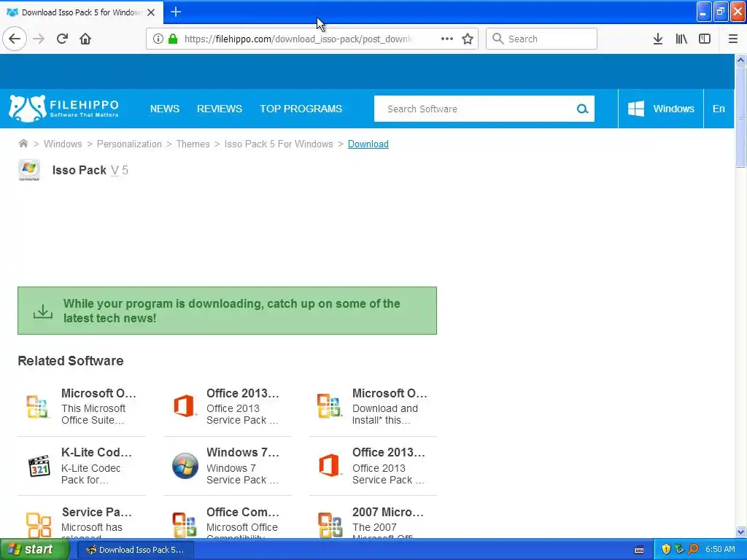Click the security shield tray icon
This screenshot has width=747, height=560.
(x=665, y=550)
